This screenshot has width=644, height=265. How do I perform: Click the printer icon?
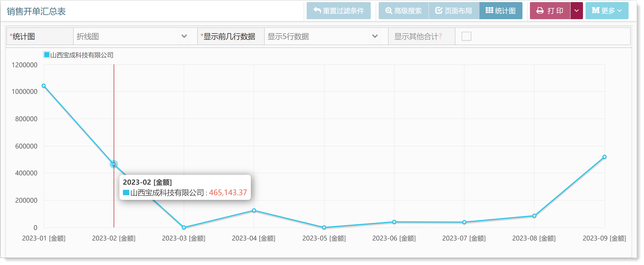[540, 11]
